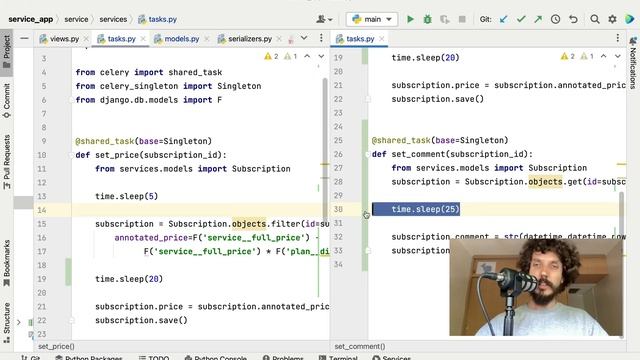Click warnings indicator in left editor
The width and height of the screenshot is (640, 360).
click(x=281, y=56)
